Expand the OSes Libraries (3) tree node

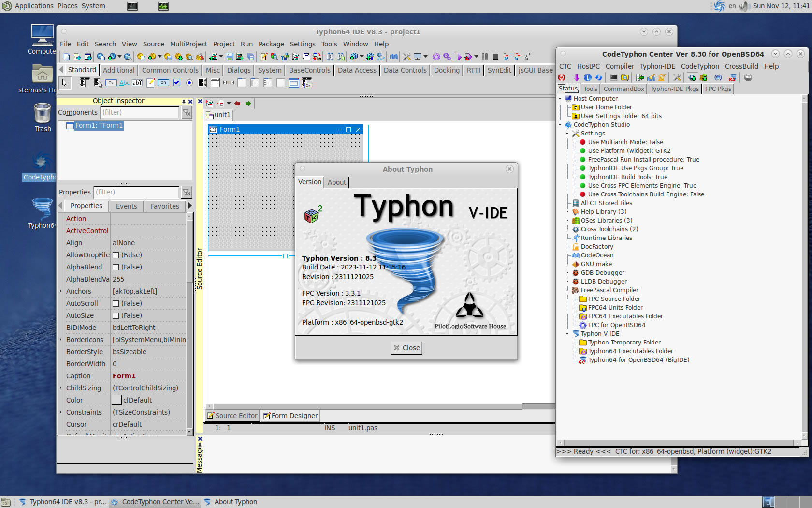(567, 221)
